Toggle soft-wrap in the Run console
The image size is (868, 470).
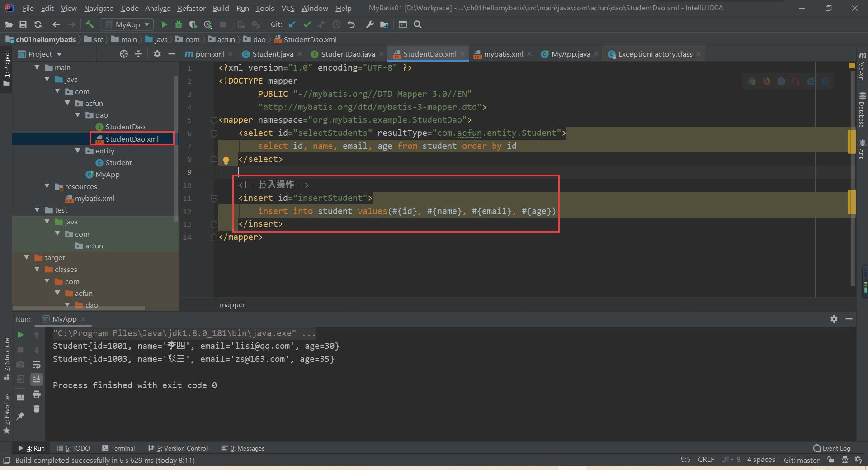[37, 365]
